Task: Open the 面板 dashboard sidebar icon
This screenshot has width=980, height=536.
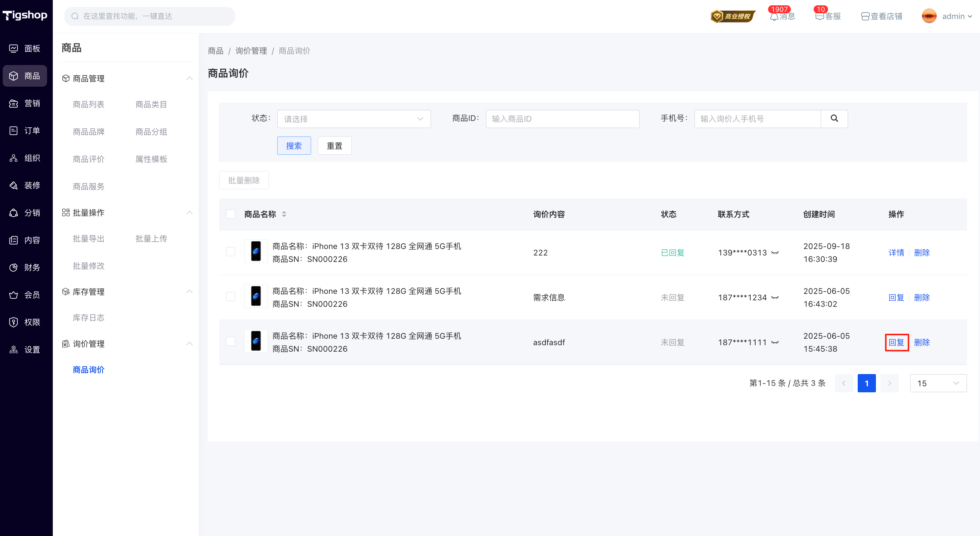Action: (x=14, y=48)
